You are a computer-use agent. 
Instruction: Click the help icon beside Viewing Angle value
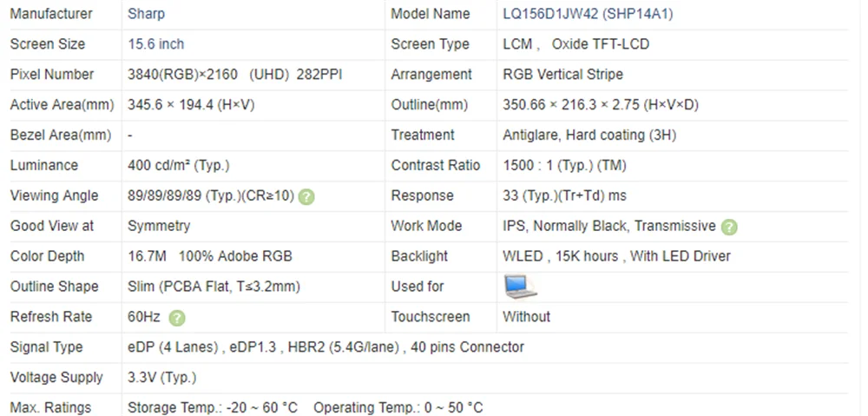(306, 196)
